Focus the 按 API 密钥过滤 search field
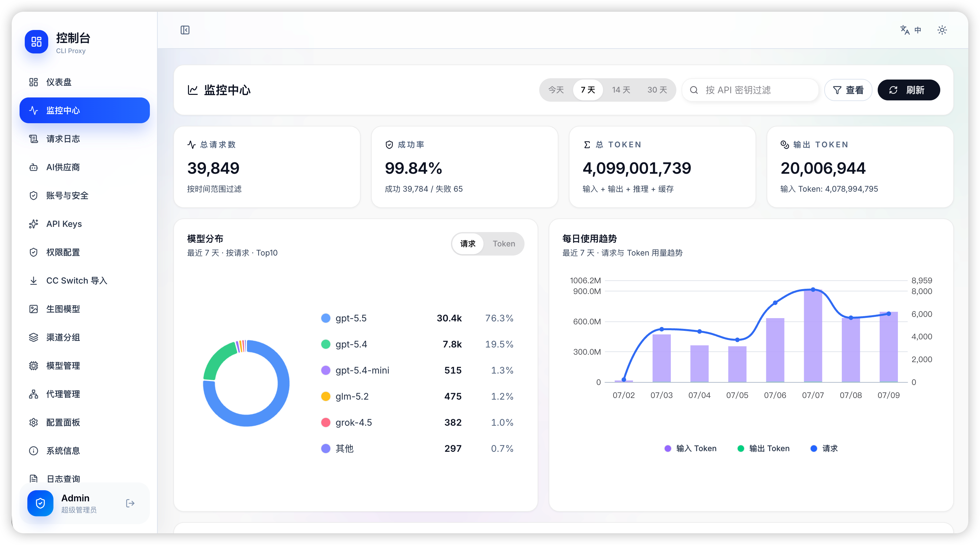 pos(750,90)
